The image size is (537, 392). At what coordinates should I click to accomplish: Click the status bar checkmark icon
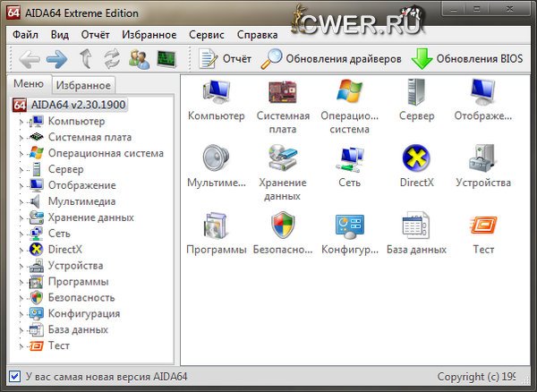coord(13,377)
